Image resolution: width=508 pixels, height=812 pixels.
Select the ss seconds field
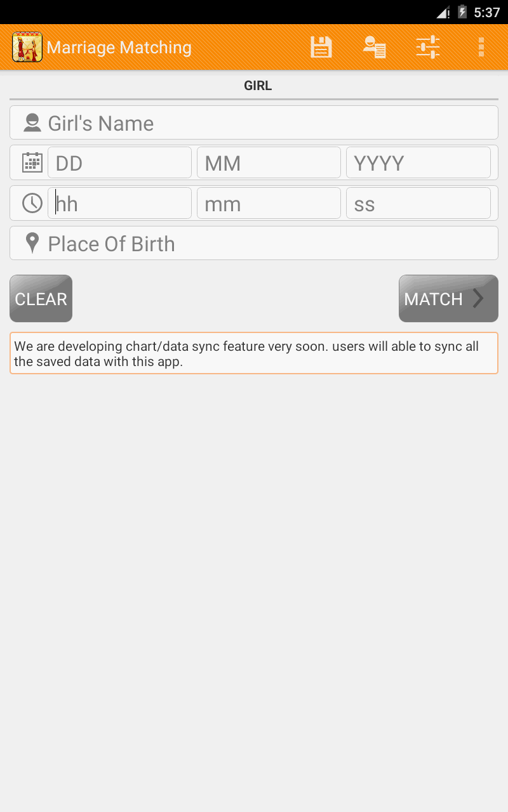(418, 203)
